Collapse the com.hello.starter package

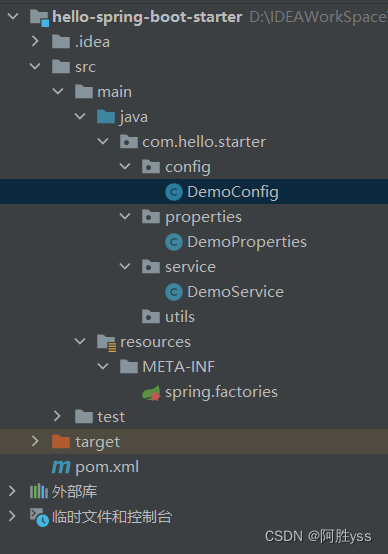(x=102, y=141)
